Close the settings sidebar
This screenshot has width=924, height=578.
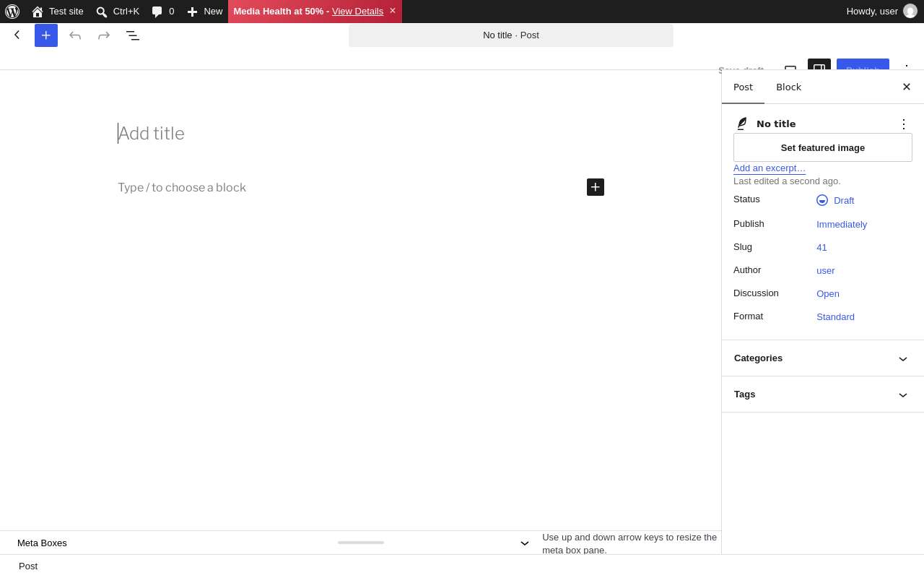[907, 87]
